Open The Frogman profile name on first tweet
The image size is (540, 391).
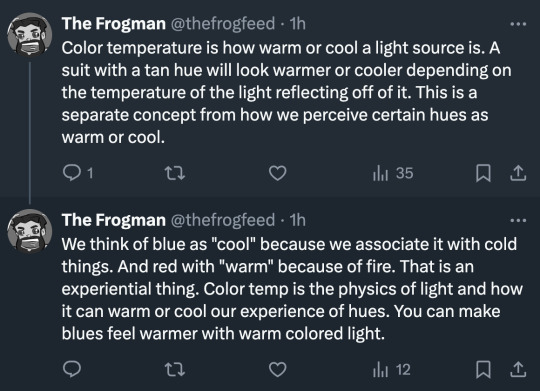click(x=114, y=23)
